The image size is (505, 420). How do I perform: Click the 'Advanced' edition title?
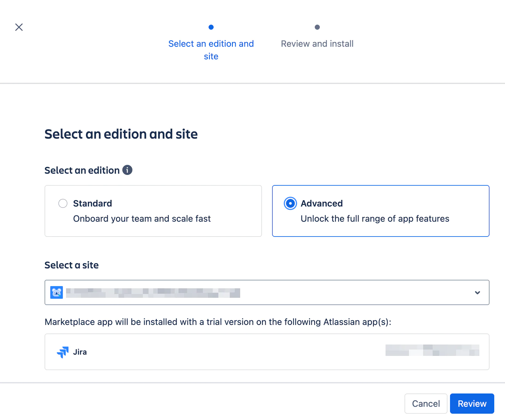[322, 203]
